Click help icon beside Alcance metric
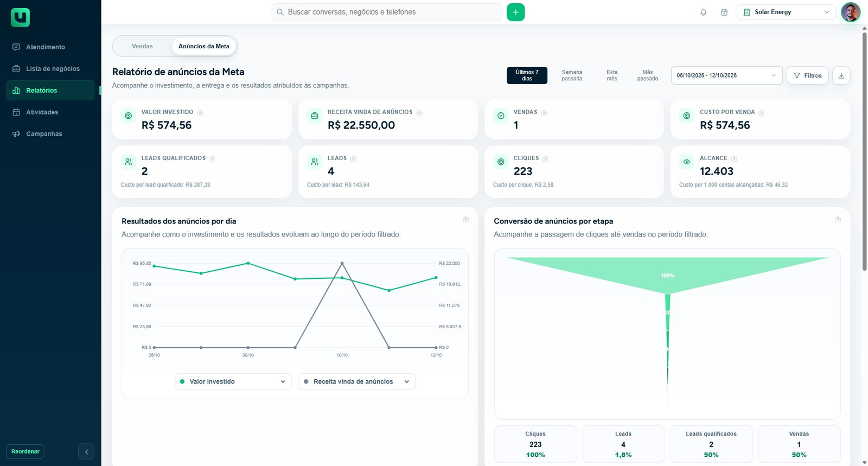Viewport: 868px width, 466px height. coord(733,159)
